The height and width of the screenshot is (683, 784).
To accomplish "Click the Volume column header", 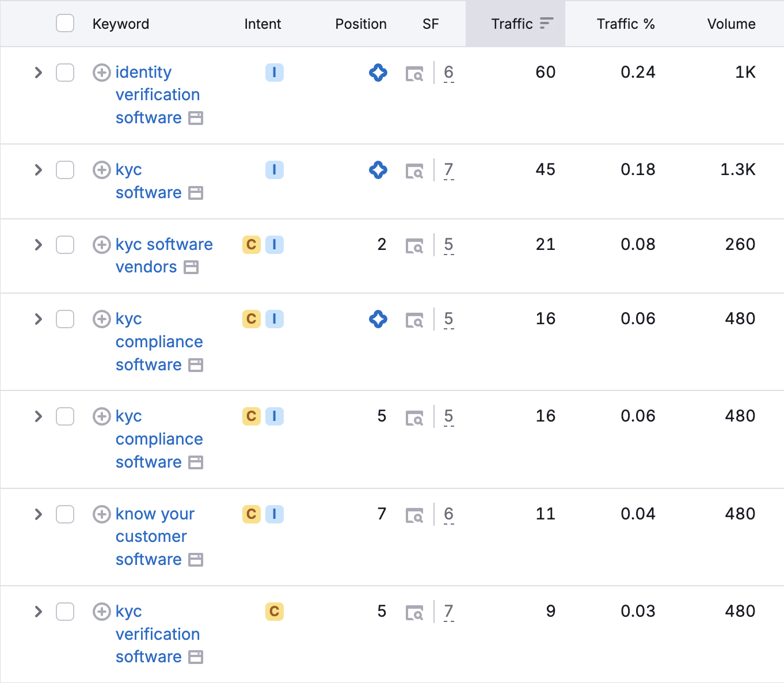I will point(731,24).
